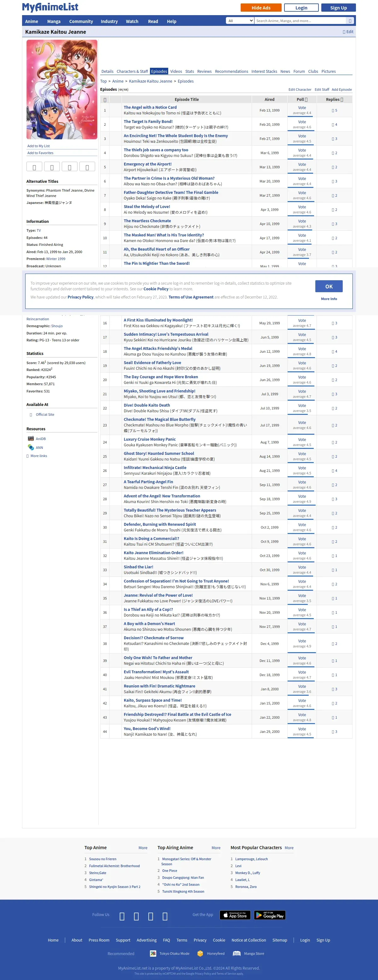The width and height of the screenshot is (378, 980).
Task: Open Privacy Policy link in cookie banner
Action: (x=80, y=297)
